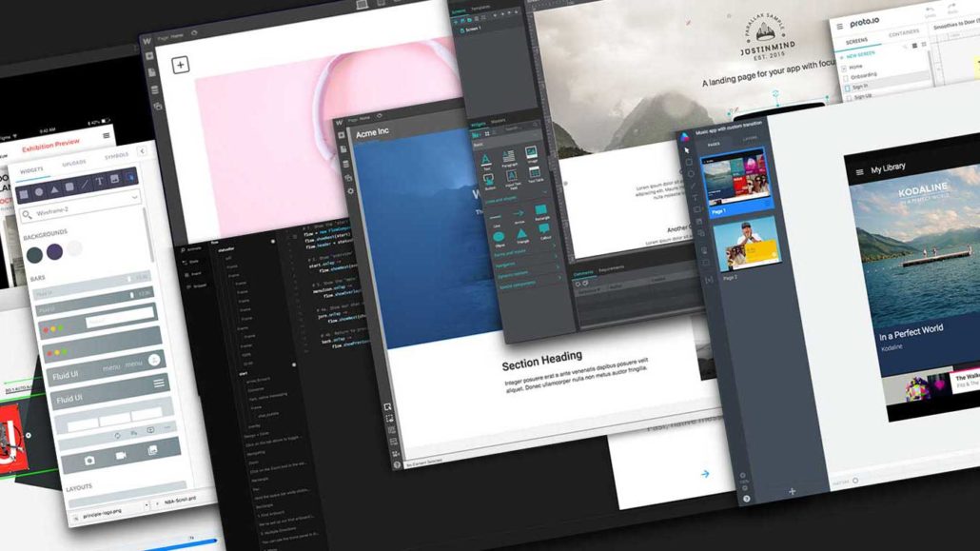
Task: Select the Rectangle widget in Justinmind
Action: pyautogui.click(x=541, y=211)
